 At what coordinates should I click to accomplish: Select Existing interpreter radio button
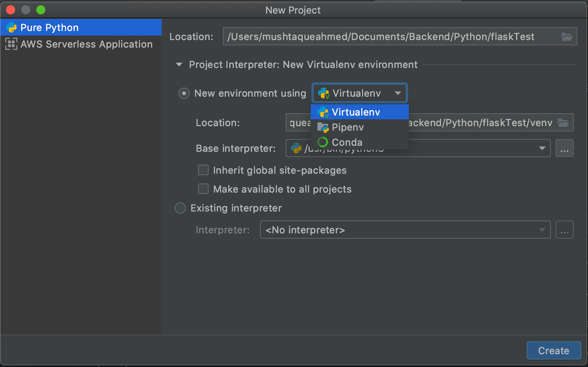pyautogui.click(x=180, y=208)
